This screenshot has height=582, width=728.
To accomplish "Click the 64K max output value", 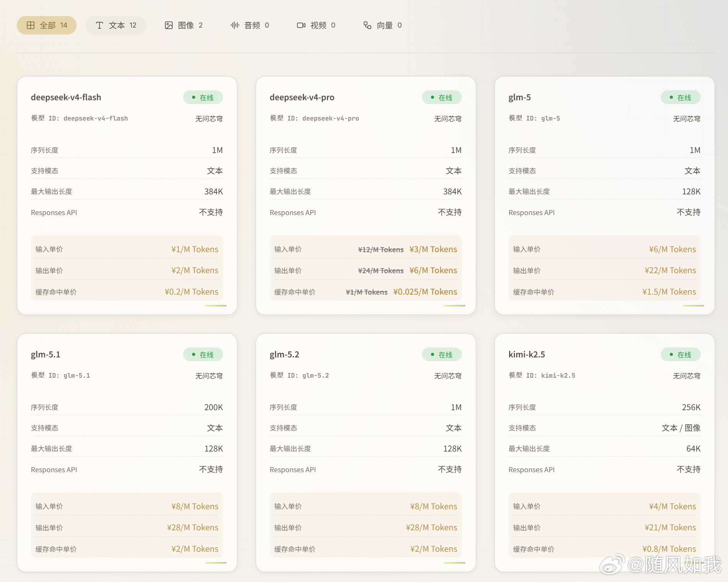I will click(x=694, y=449).
